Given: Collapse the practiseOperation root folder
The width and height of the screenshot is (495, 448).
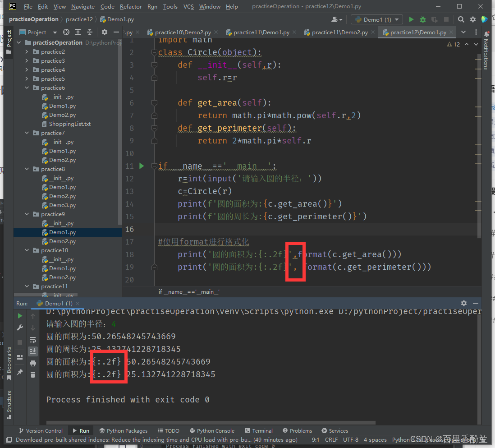Looking at the screenshot, I should (x=19, y=43).
